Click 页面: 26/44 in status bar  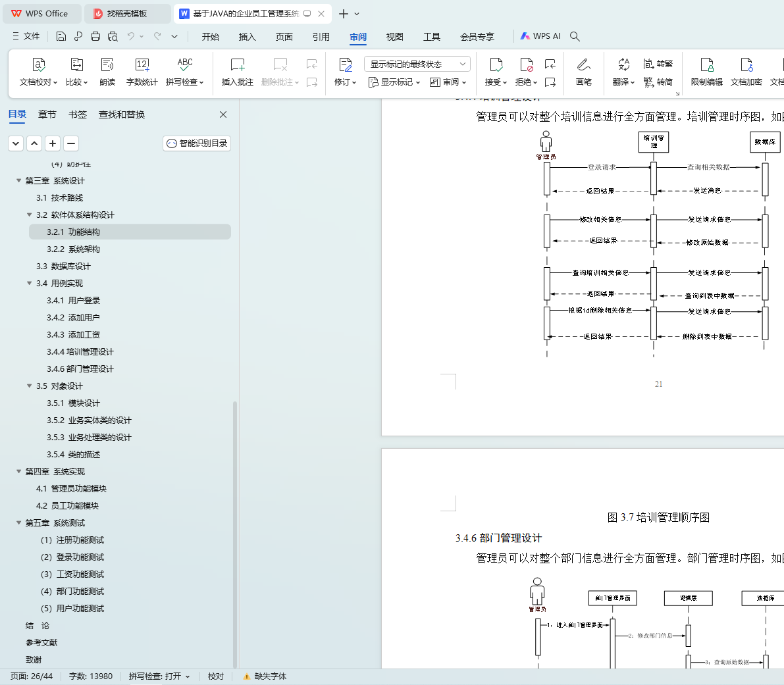coord(31,676)
